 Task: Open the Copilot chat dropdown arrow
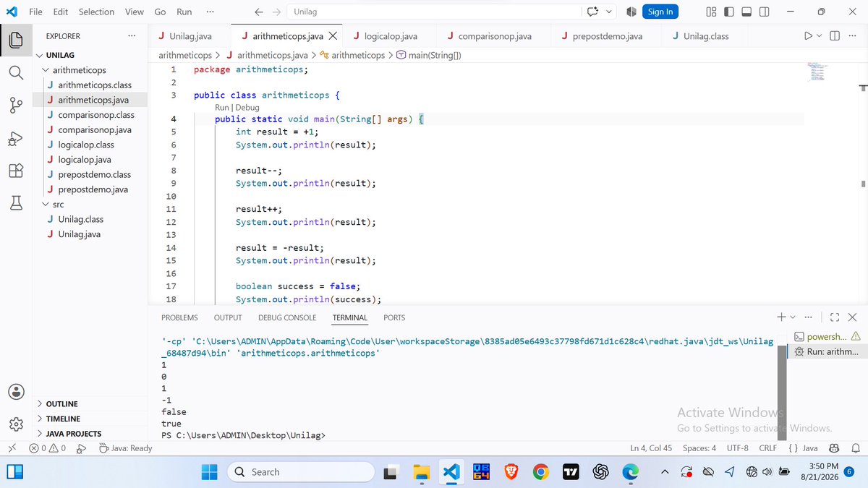(x=609, y=12)
